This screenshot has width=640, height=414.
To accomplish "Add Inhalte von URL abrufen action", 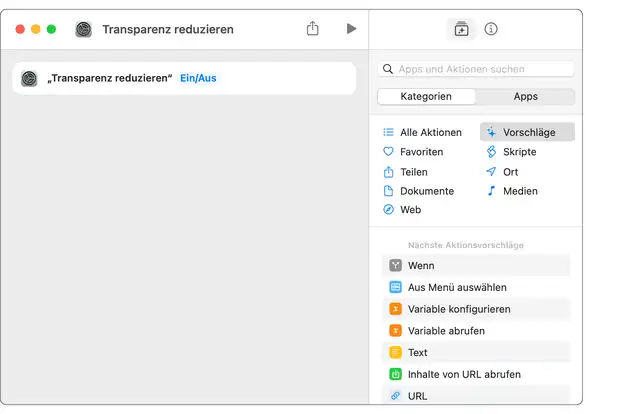I will 464,374.
